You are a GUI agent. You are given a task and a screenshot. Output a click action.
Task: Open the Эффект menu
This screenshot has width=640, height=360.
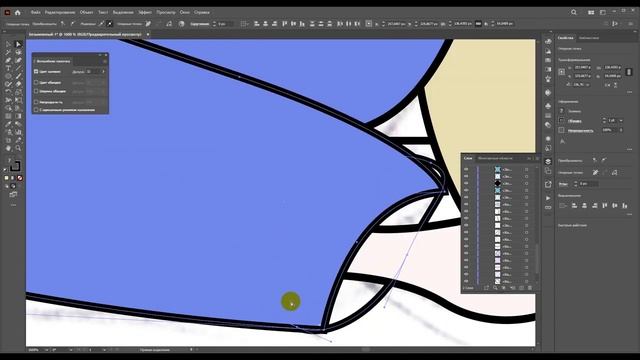pos(145,12)
